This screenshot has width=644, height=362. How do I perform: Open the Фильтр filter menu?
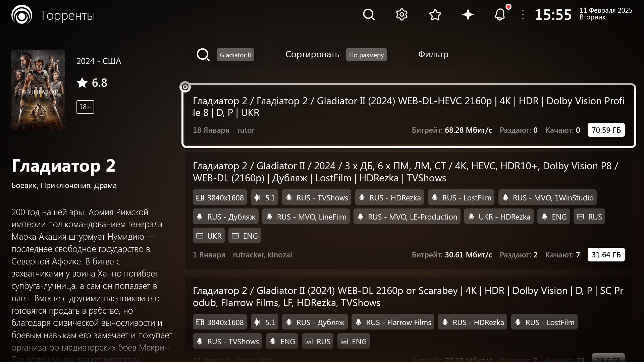pos(433,54)
